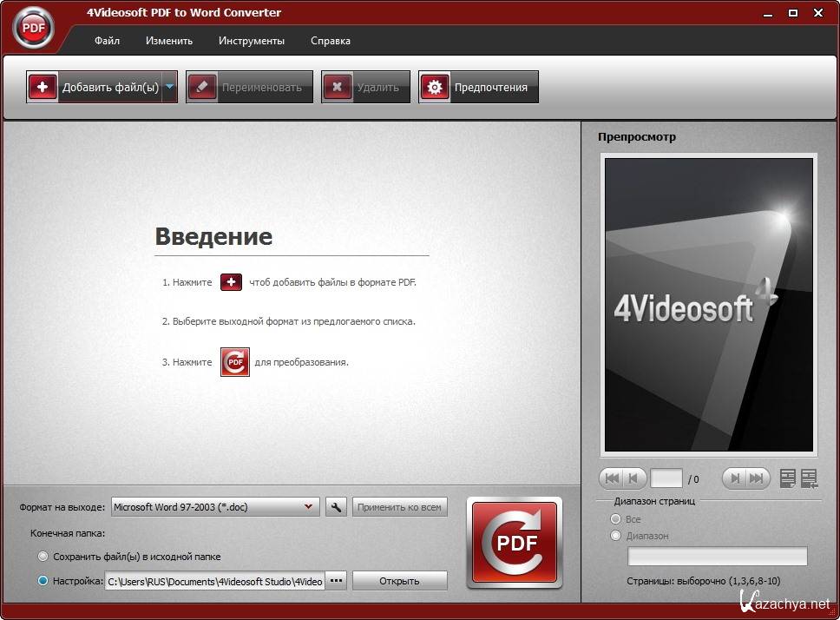Click the large red PDF convert button

pyautogui.click(x=515, y=543)
